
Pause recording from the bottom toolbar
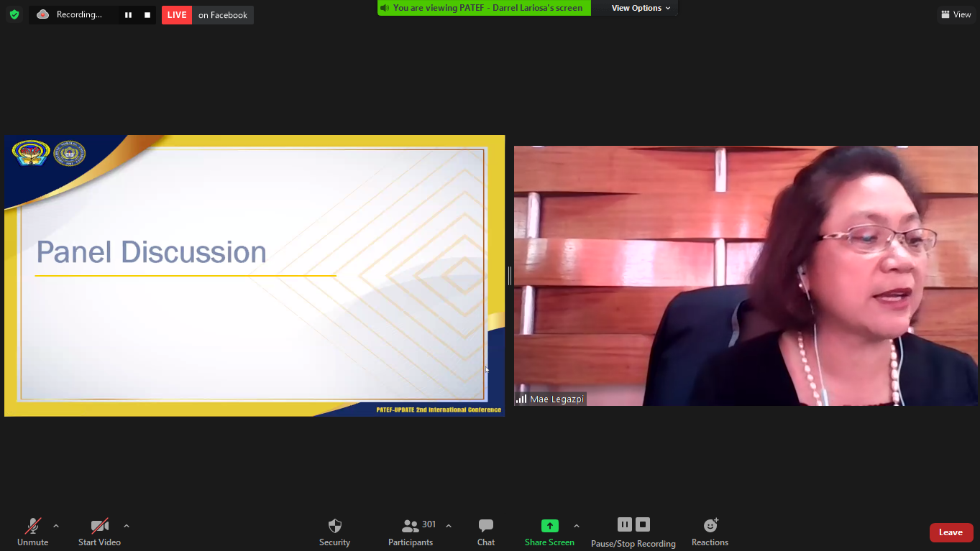pyautogui.click(x=624, y=525)
